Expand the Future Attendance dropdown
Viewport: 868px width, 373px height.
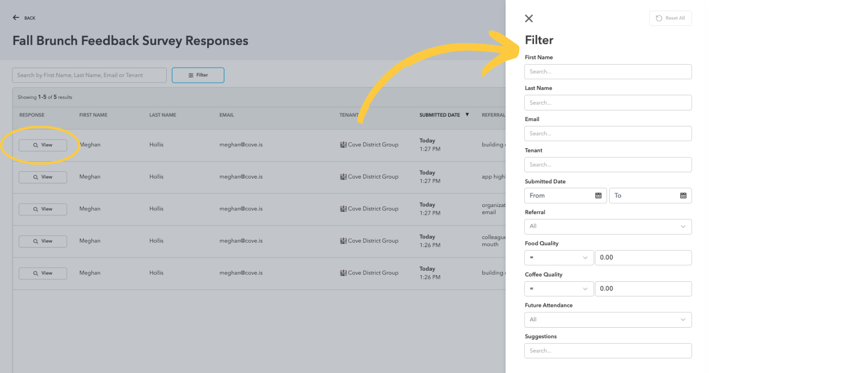pyautogui.click(x=608, y=319)
